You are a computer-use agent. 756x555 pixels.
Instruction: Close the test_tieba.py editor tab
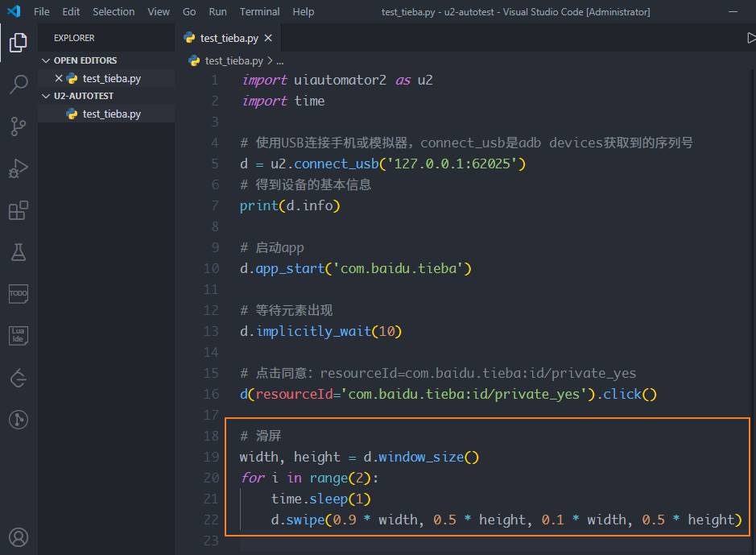(268, 38)
